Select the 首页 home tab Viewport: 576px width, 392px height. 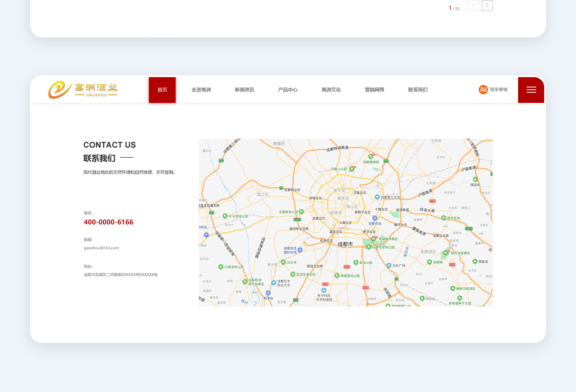(162, 90)
